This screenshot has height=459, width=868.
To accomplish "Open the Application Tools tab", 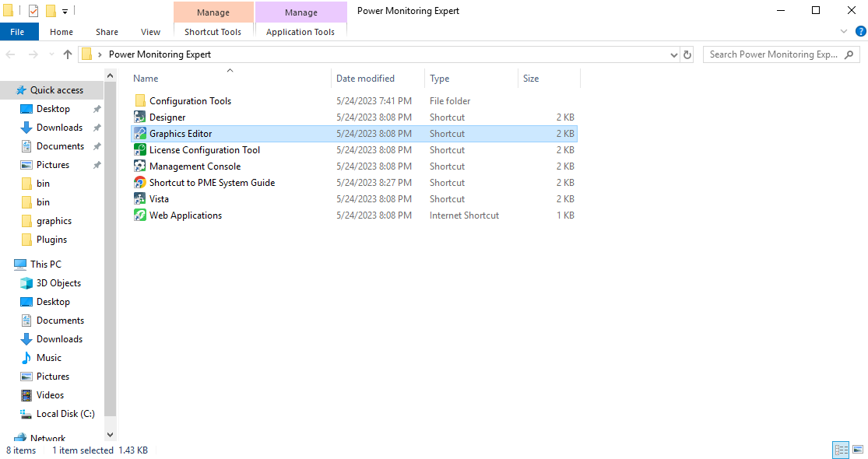I will (300, 32).
